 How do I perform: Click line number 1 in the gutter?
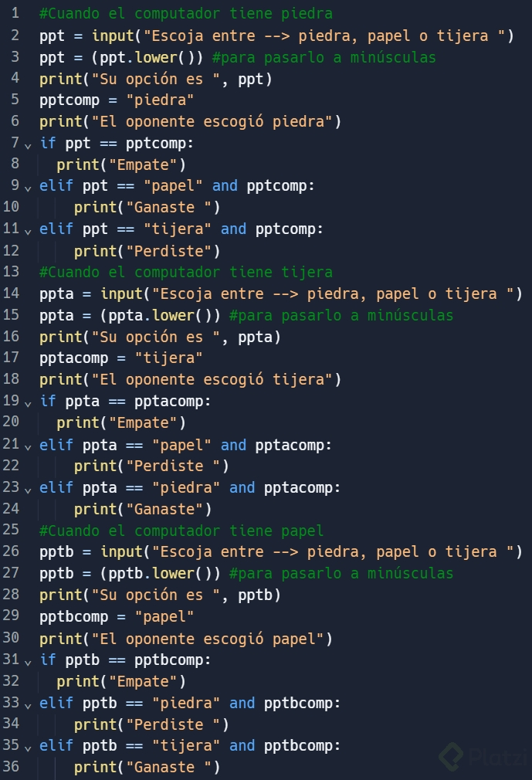point(15,13)
